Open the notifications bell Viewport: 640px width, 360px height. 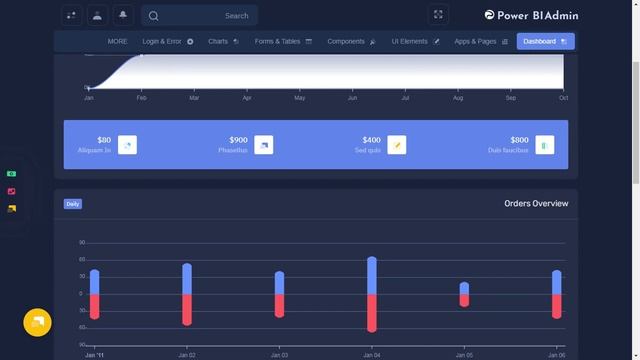123,16
